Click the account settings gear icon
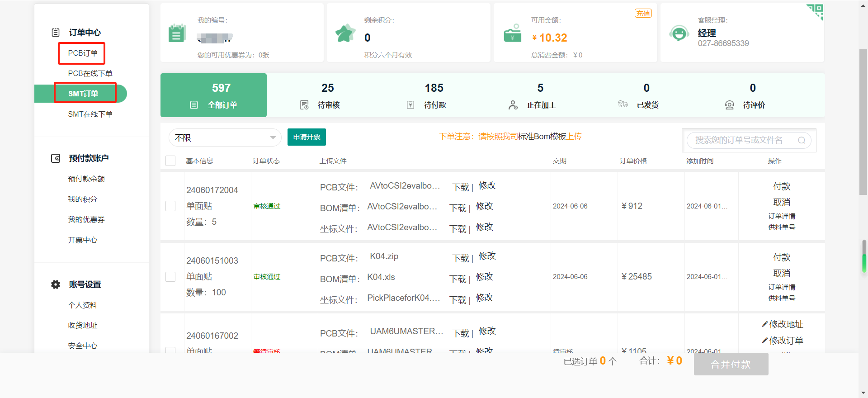This screenshot has height=398, width=868. (x=56, y=284)
